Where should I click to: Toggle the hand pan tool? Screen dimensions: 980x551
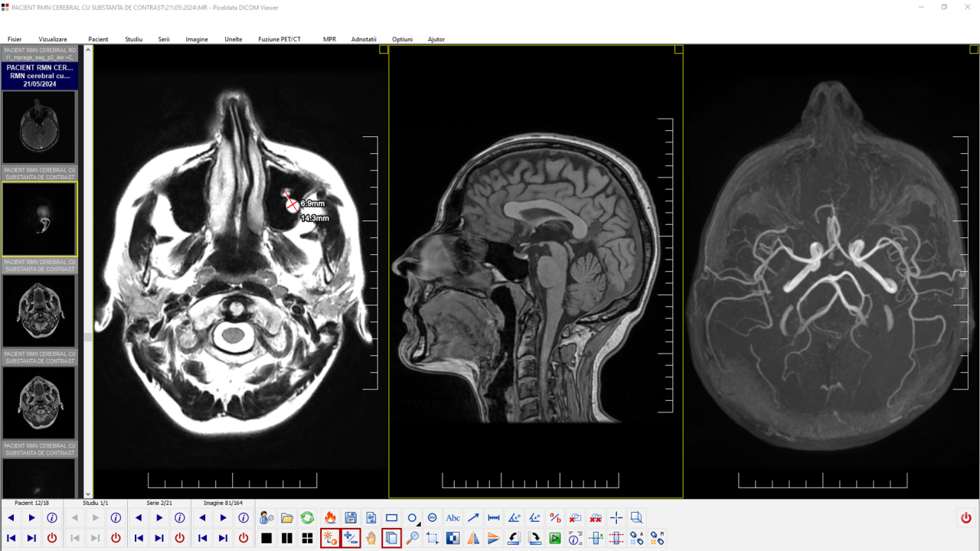(371, 538)
